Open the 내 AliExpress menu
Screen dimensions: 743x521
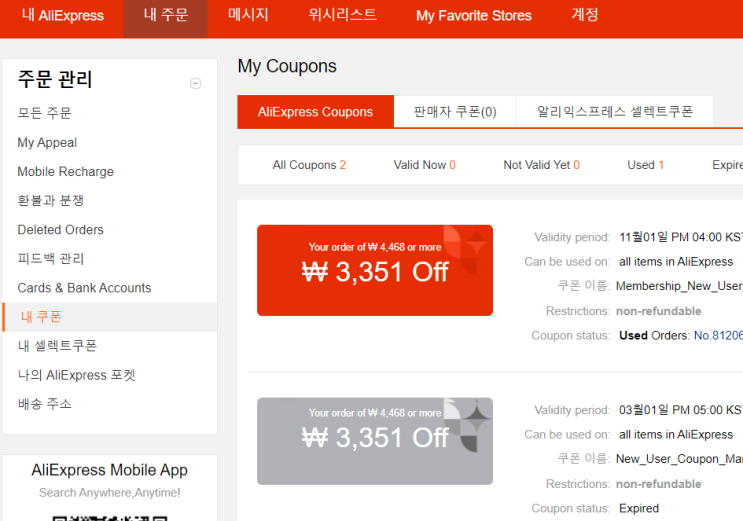pos(63,16)
